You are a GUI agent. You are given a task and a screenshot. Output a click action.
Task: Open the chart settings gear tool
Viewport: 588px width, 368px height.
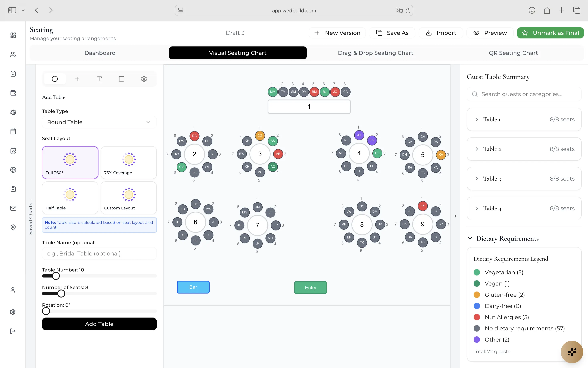144,79
